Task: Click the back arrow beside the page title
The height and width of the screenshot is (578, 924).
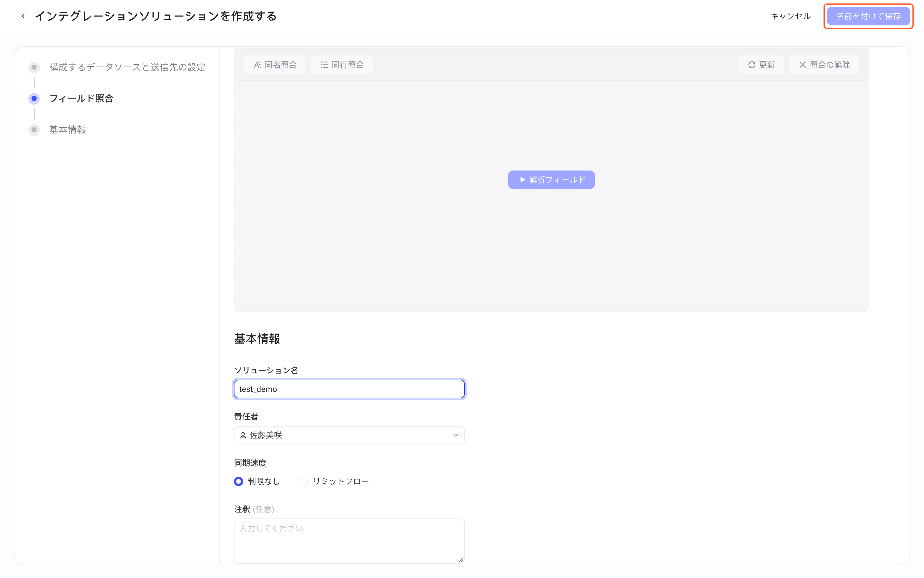Action: 23,16
